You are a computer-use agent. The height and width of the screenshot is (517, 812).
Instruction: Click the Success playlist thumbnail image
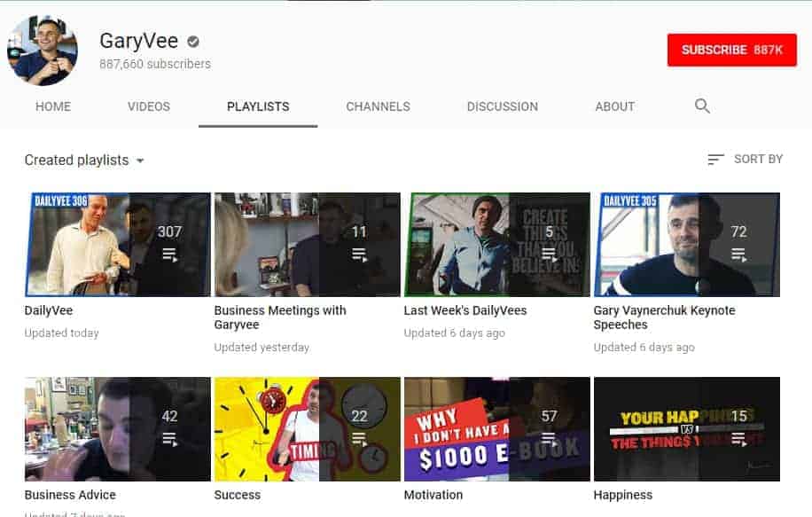(307, 429)
